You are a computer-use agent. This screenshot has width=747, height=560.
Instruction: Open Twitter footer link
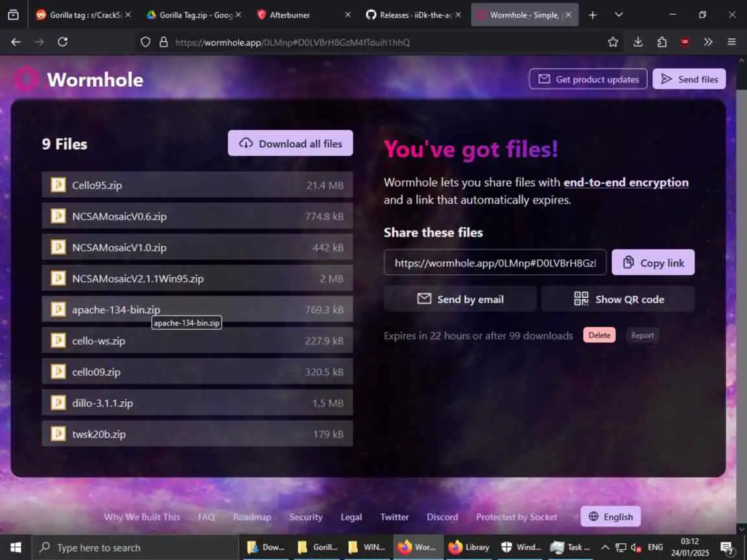point(394,517)
